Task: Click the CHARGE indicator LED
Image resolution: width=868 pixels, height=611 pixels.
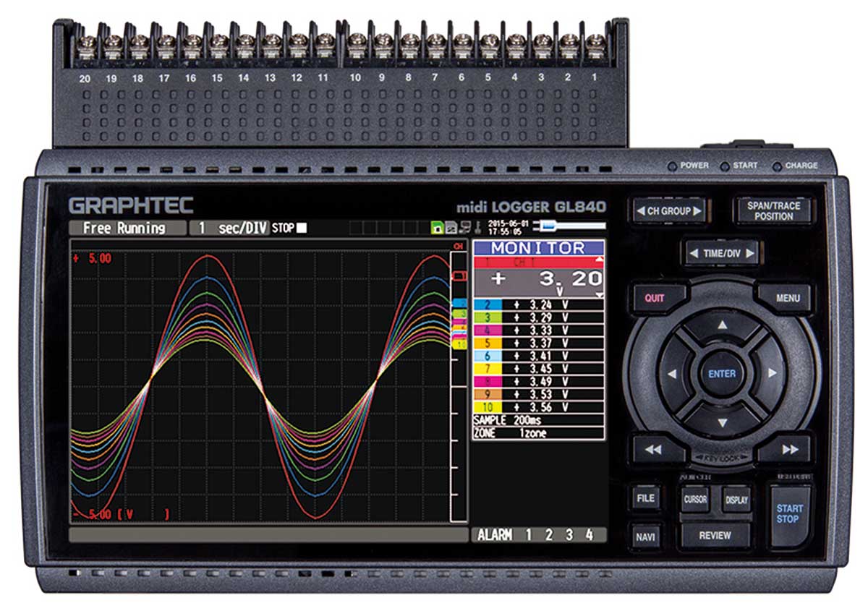Action: coord(777,166)
